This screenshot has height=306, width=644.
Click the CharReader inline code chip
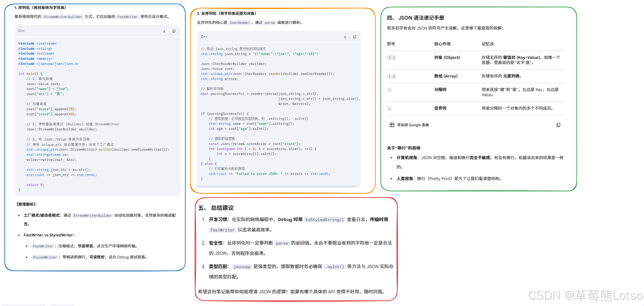coord(239,23)
